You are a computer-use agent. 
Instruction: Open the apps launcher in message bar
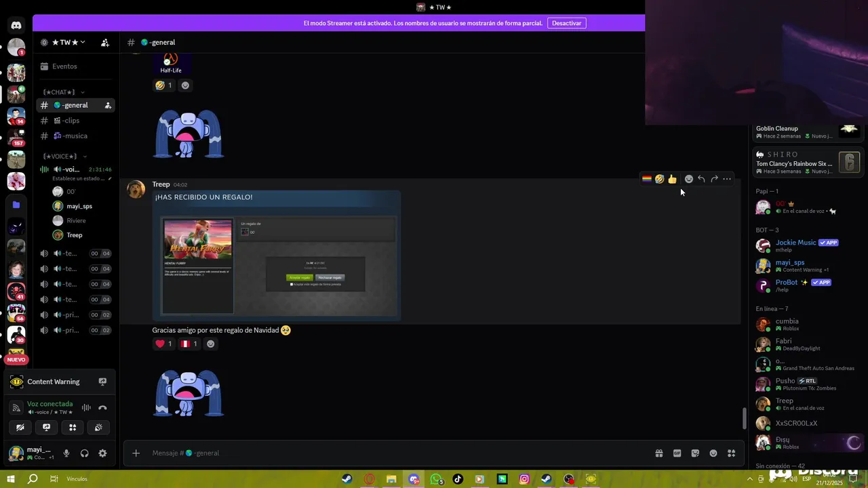(731, 453)
